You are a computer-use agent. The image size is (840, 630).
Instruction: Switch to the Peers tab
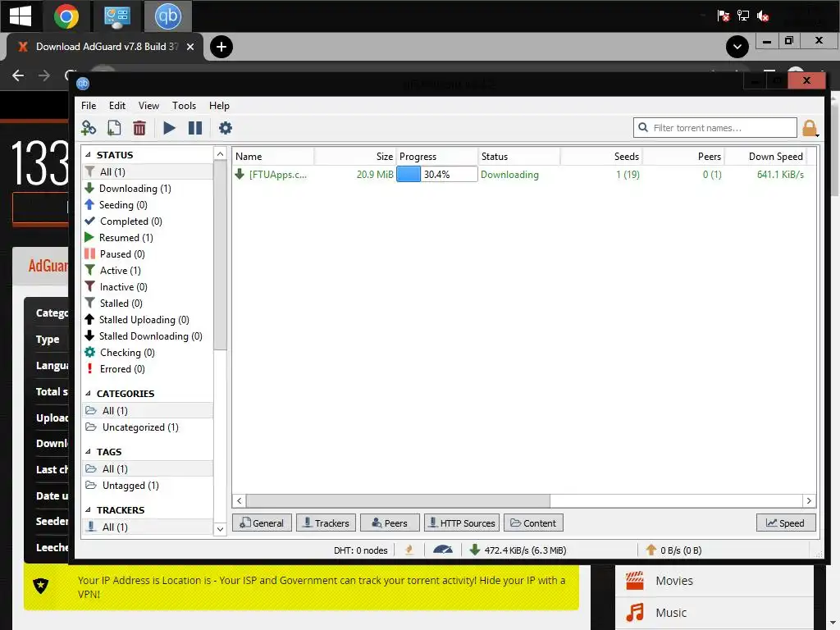pos(390,523)
